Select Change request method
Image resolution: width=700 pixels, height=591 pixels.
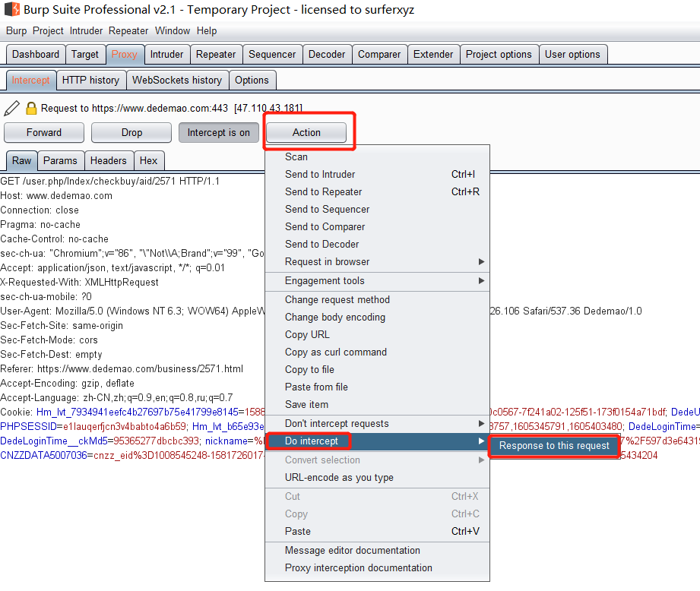(x=377, y=300)
